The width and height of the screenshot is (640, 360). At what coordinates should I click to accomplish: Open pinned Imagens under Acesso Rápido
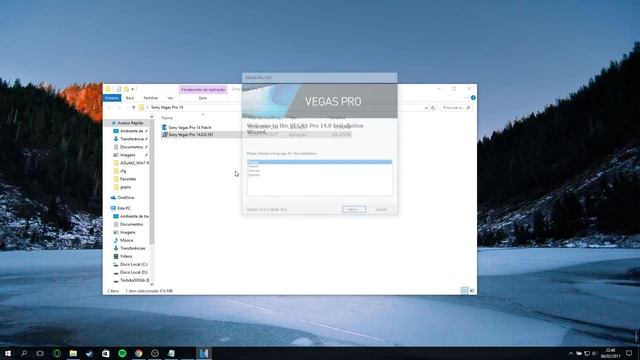click(x=128, y=155)
